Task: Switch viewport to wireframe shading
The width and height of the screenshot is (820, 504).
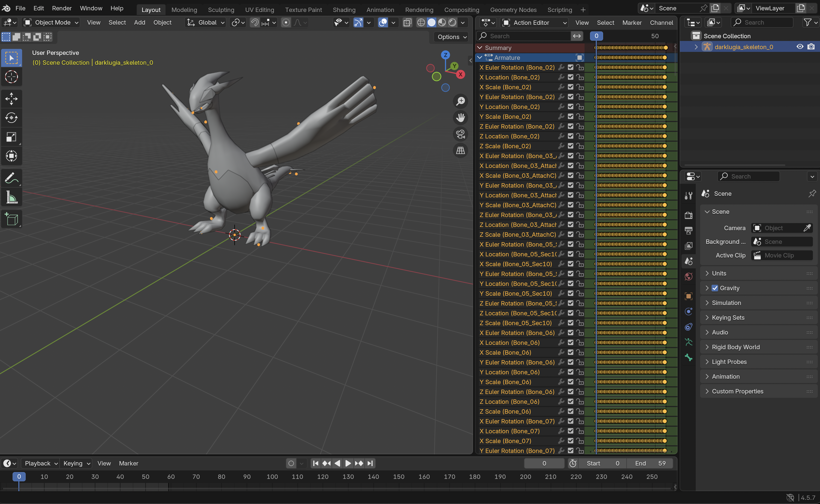Action: click(421, 23)
